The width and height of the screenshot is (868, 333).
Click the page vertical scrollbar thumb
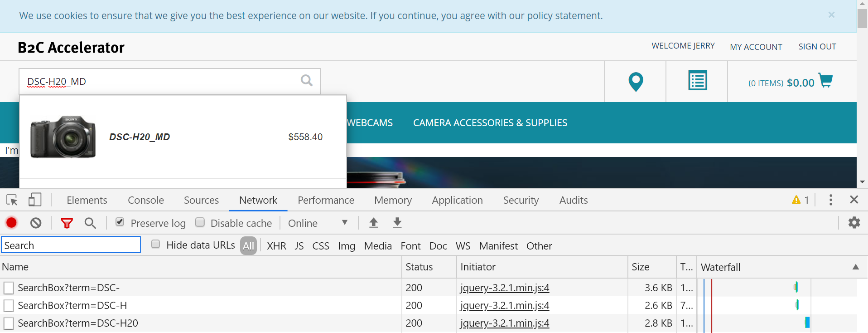tap(862, 18)
